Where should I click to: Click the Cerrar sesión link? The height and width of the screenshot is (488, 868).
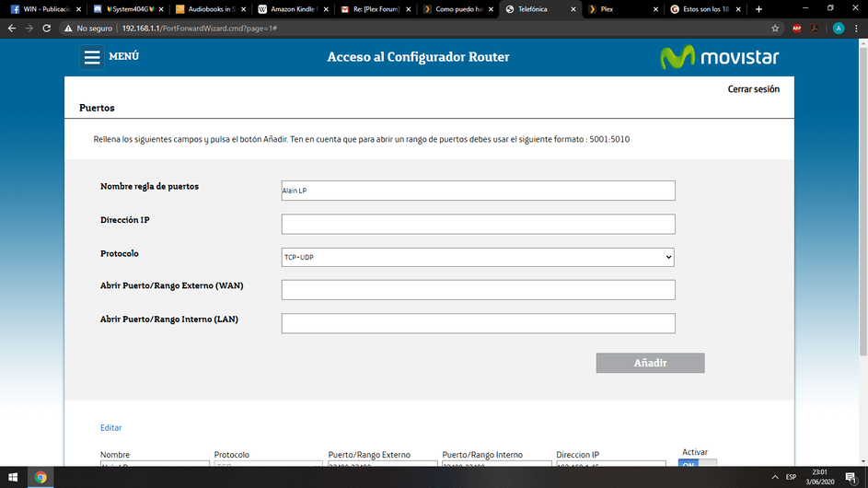click(x=754, y=89)
